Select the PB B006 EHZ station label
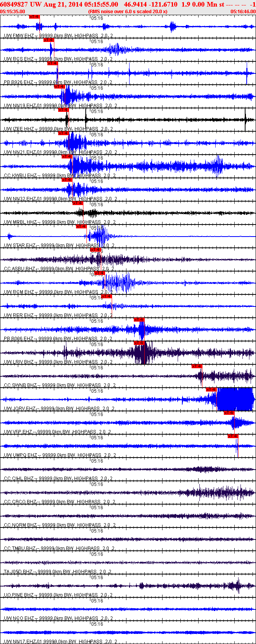 19,339
